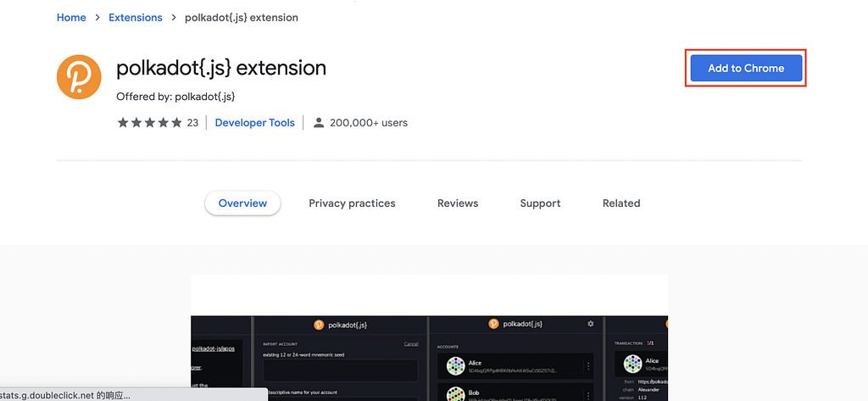Switch to the Privacy practices tab
Image resolution: width=868 pixels, height=401 pixels.
point(352,203)
